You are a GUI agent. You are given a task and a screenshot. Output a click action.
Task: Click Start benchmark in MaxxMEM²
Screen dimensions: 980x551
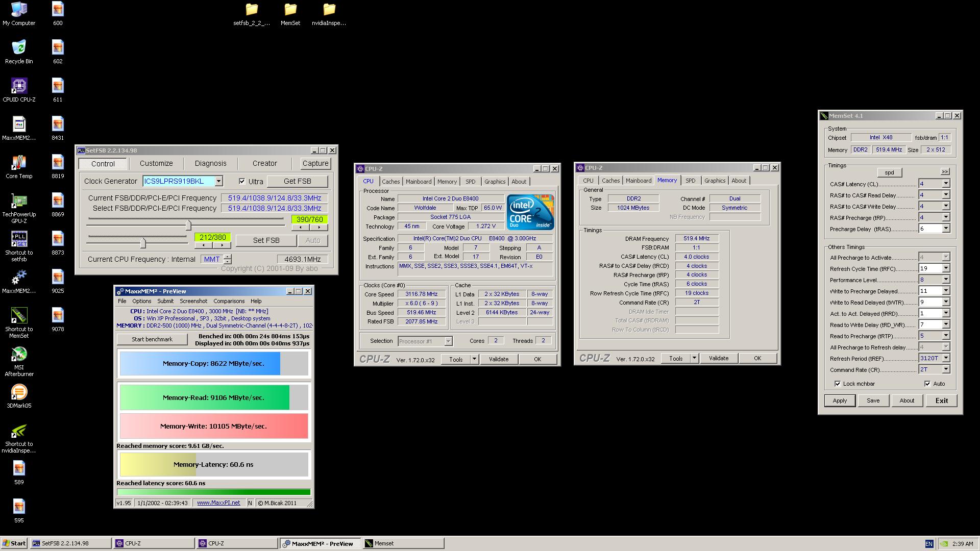(152, 339)
